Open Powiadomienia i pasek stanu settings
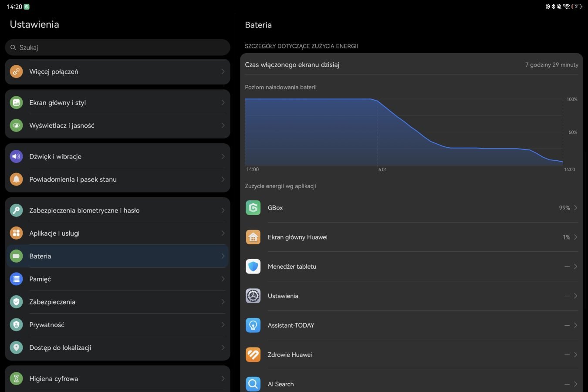Screen dimensions: 588x392 coord(118,179)
